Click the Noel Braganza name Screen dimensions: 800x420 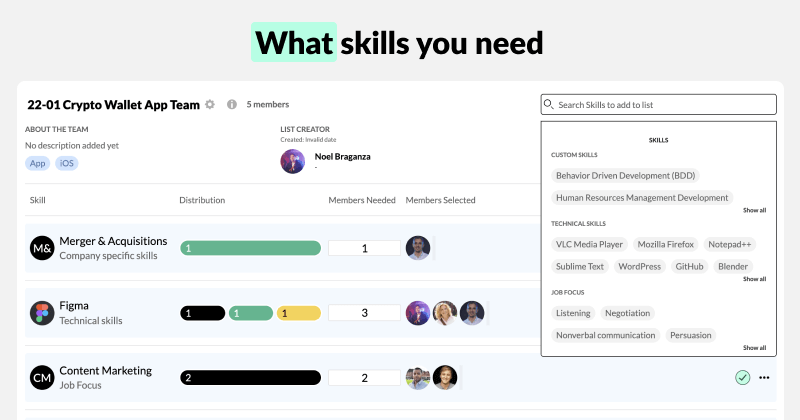pos(342,157)
